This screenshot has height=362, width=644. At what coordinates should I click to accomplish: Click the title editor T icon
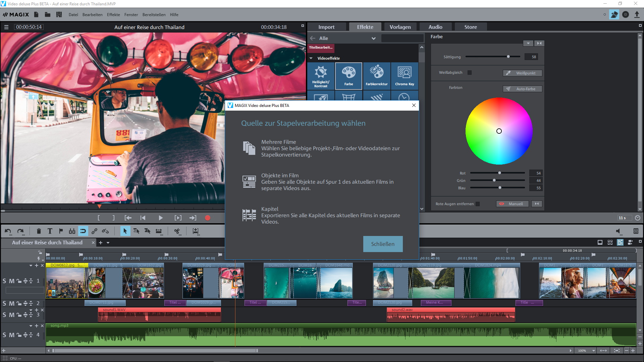(50, 231)
